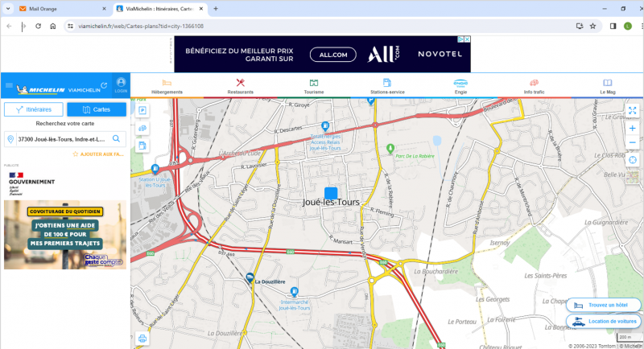Click the location pin in search box
This screenshot has width=644, height=349.
pyautogui.click(x=10, y=139)
